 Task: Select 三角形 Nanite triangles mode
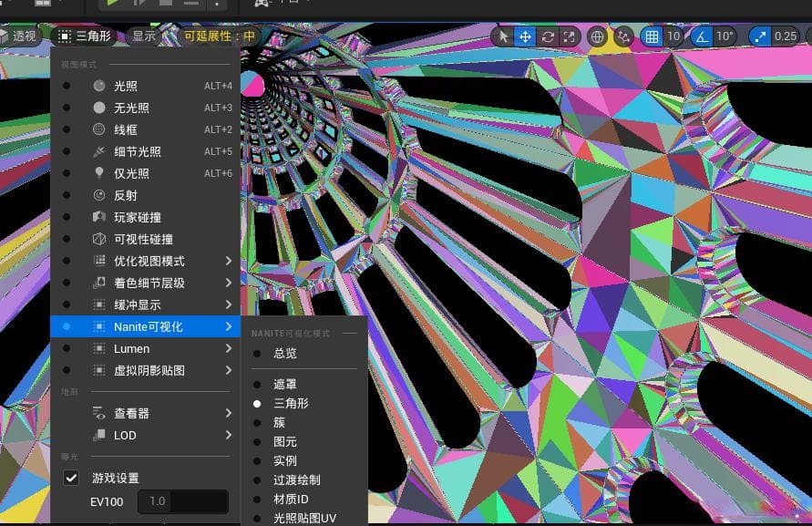(x=304, y=403)
